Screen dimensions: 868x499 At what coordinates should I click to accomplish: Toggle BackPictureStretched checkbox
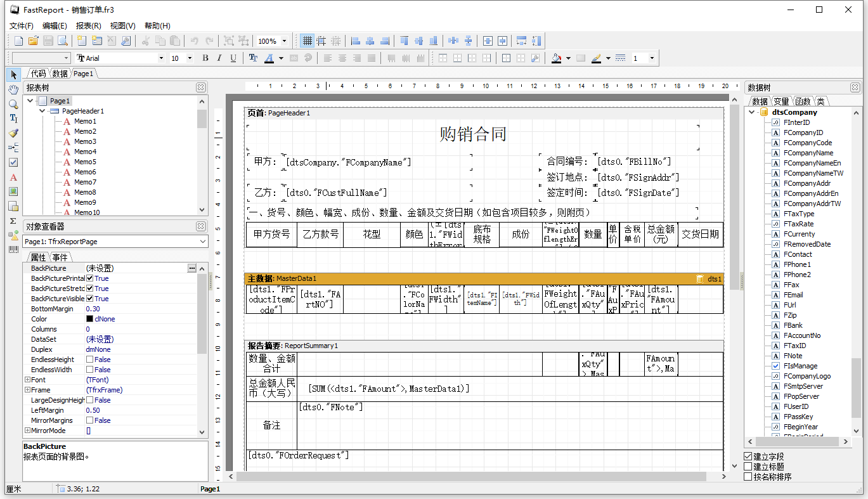[x=90, y=288]
